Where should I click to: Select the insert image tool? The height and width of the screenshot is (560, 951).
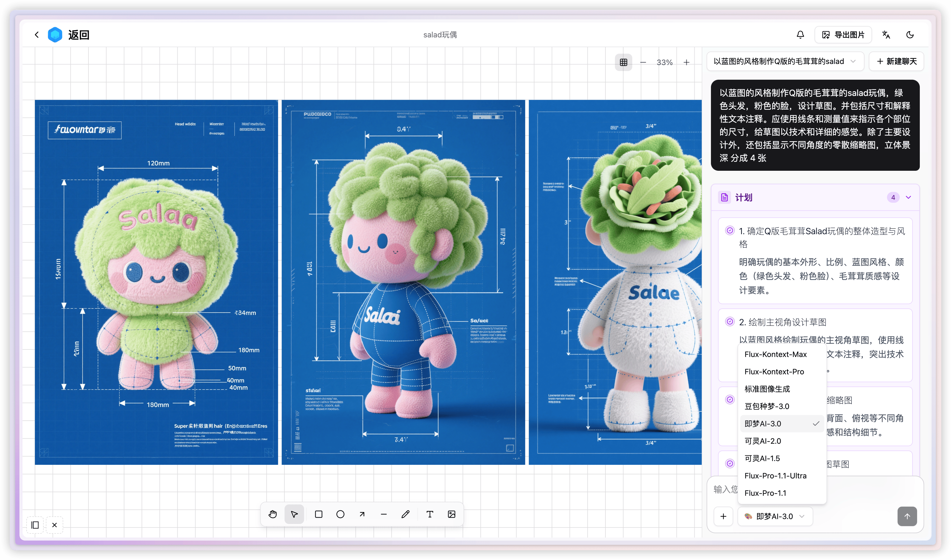pos(452,514)
